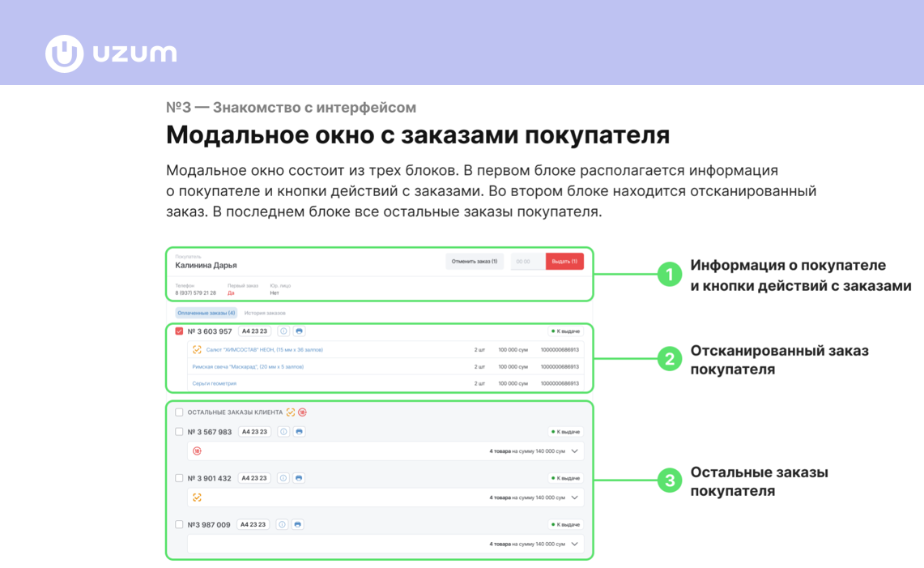Click the А4 23 23 cell badge of order № 3 603 957

click(254, 331)
